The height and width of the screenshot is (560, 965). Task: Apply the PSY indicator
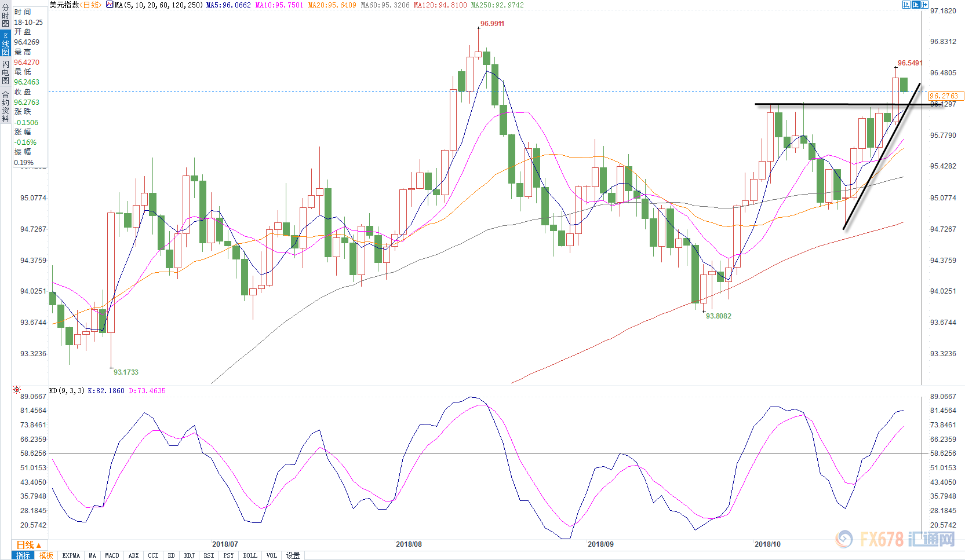tap(229, 555)
